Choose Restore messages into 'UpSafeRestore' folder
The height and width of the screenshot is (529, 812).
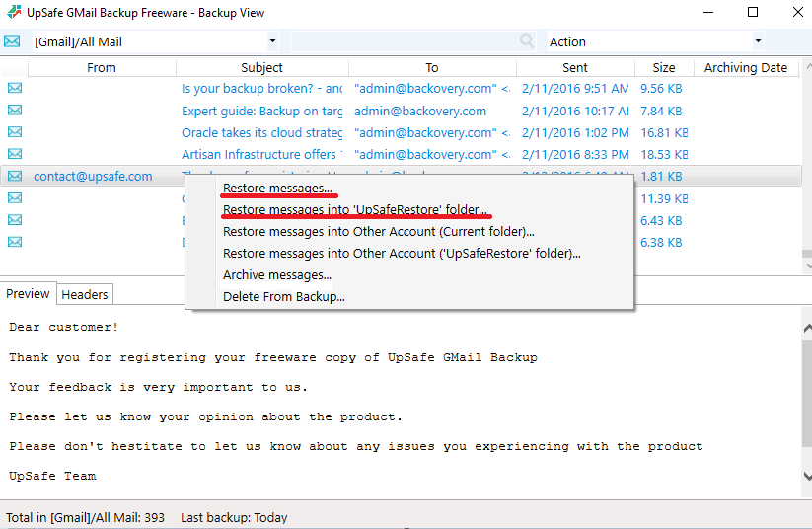point(355,210)
